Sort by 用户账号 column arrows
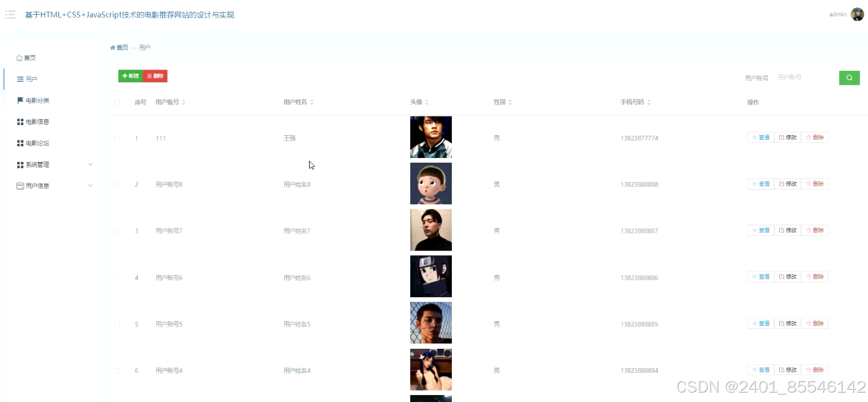868x402 pixels. point(184,102)
